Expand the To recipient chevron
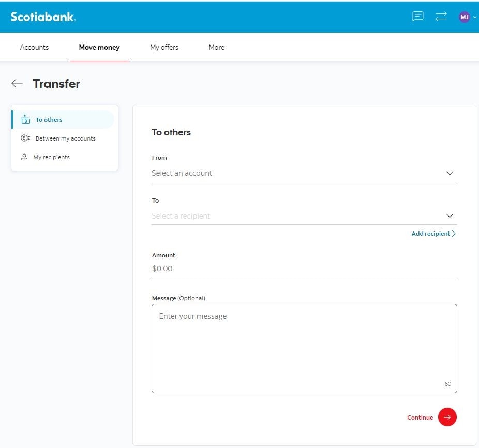Image resolution: width=479 pixels, height=448 pixels. click(x=450, y=216)
